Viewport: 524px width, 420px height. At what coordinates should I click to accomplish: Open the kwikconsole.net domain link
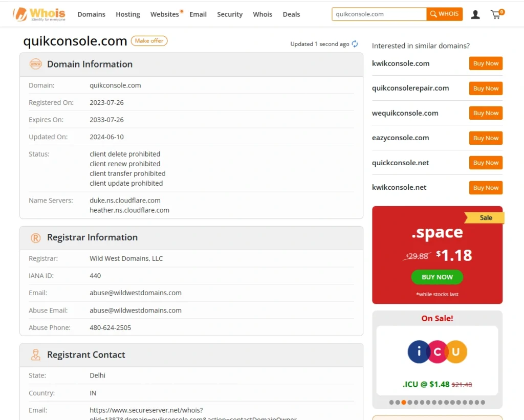click(399, 187)
